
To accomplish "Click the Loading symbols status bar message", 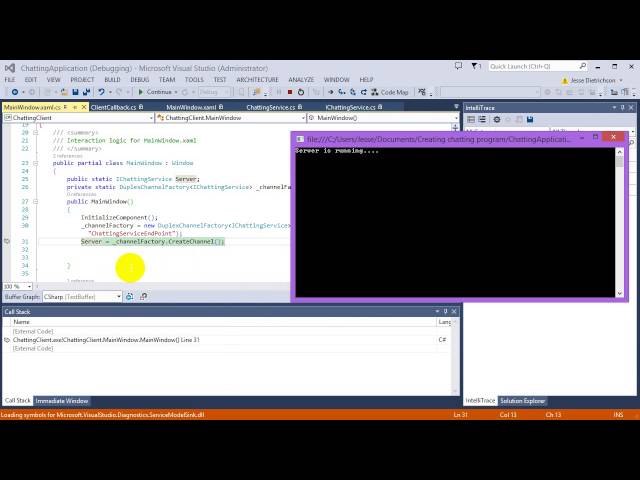I will [103, 415].
